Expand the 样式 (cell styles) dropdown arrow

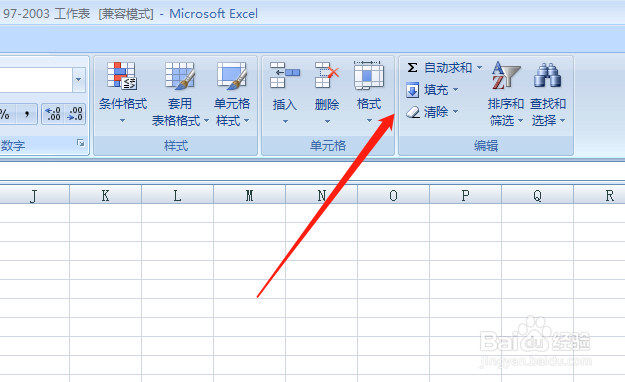click(246, 120)
